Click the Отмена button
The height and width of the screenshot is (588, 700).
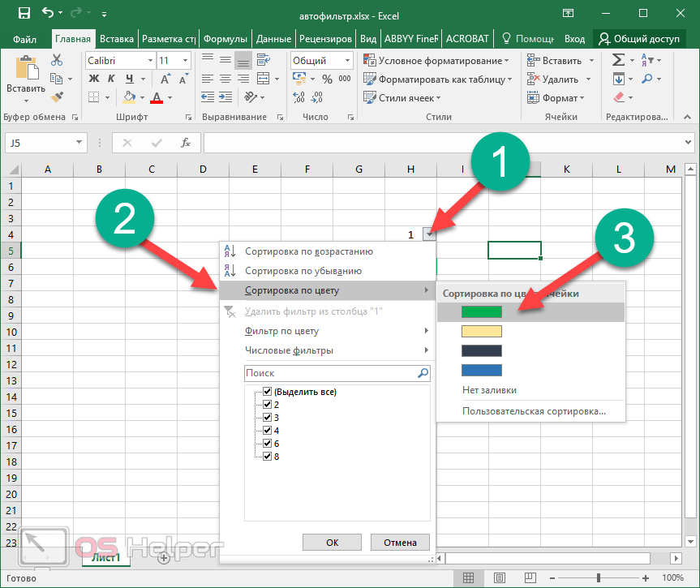[x=399, y=543]
